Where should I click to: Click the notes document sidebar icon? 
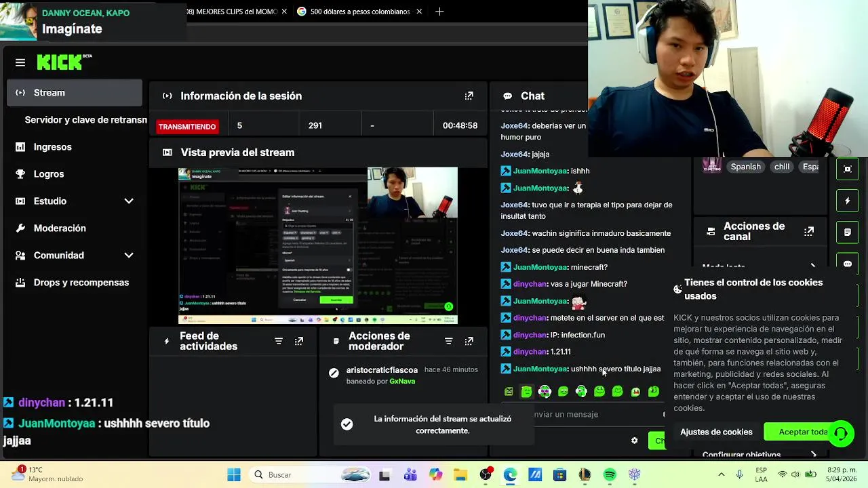click(848, 232)
